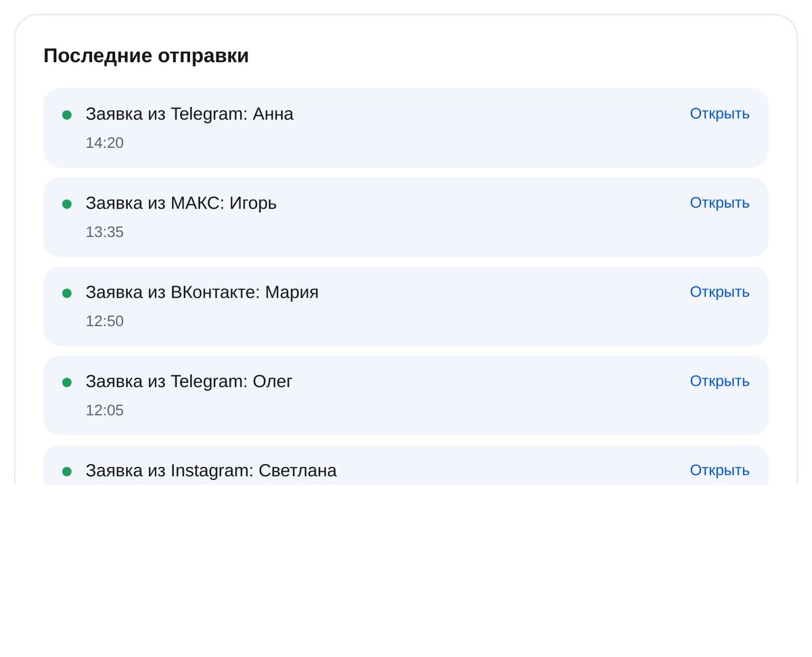Click green status dot for Игорь request
812x657 pixels.
(x=67, y=204)
